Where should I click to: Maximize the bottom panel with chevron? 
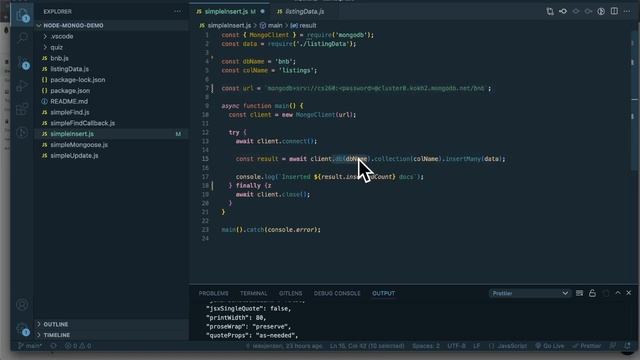click(x=618, y=293)
